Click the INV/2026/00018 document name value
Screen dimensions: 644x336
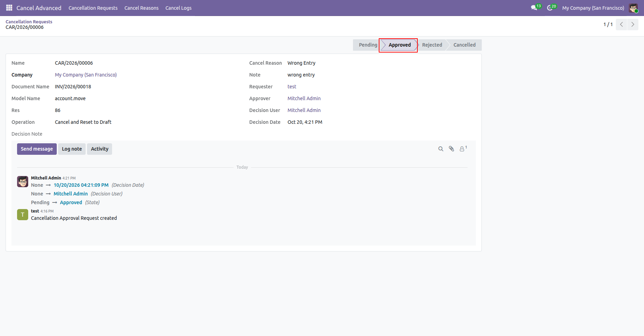pos(73,87)
